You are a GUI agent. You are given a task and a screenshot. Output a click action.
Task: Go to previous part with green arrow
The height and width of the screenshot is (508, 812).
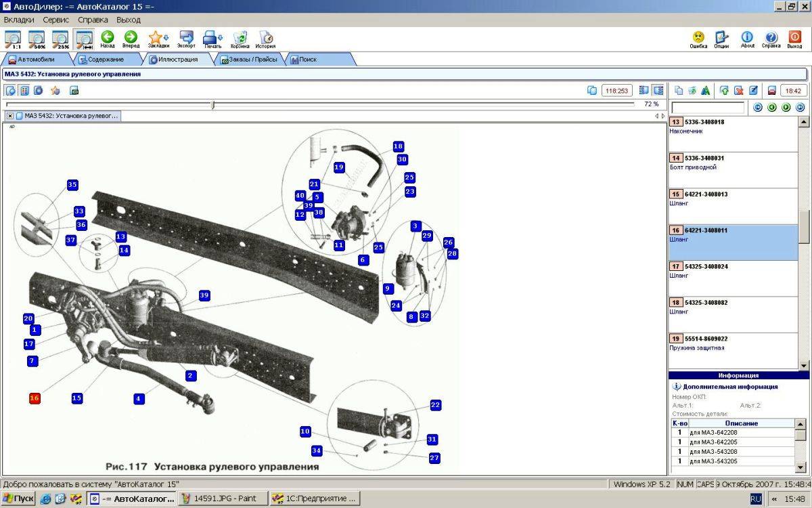pyautogui.click(x=772, y=107)
